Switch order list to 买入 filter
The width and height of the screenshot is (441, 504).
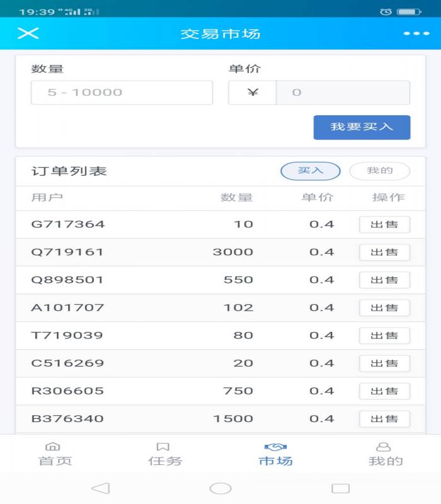tap(310, 171)
